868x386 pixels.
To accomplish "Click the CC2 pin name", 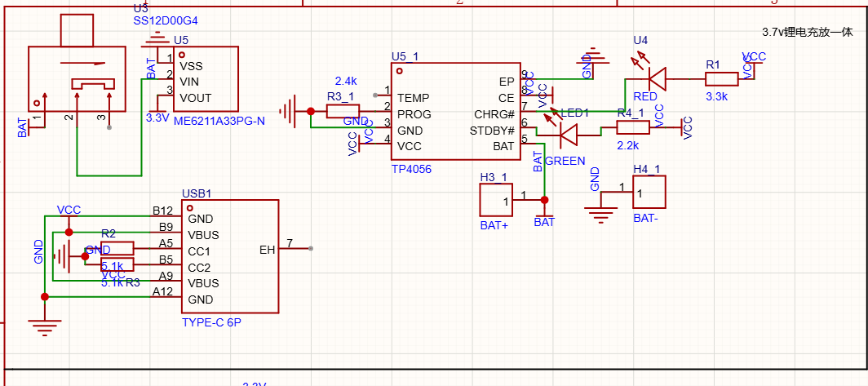I will (199, 268).
